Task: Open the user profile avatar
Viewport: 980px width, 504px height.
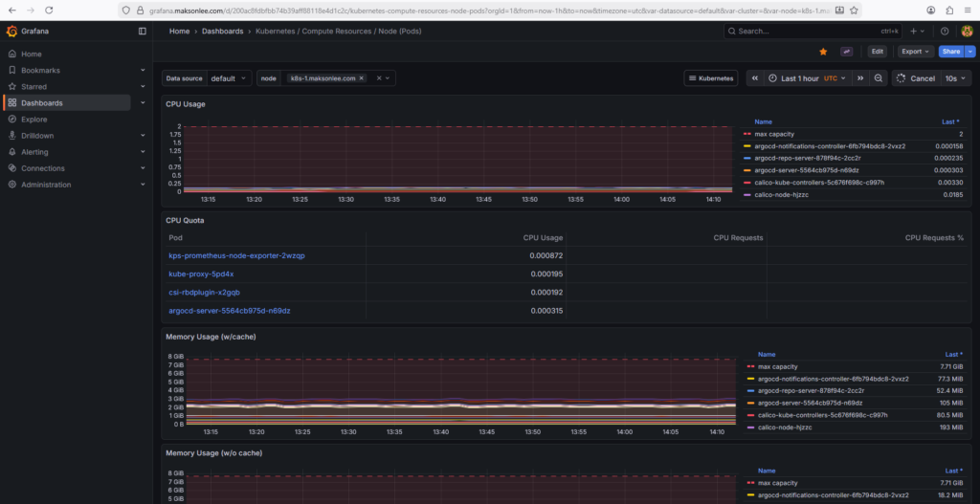Action: point(967,31)
